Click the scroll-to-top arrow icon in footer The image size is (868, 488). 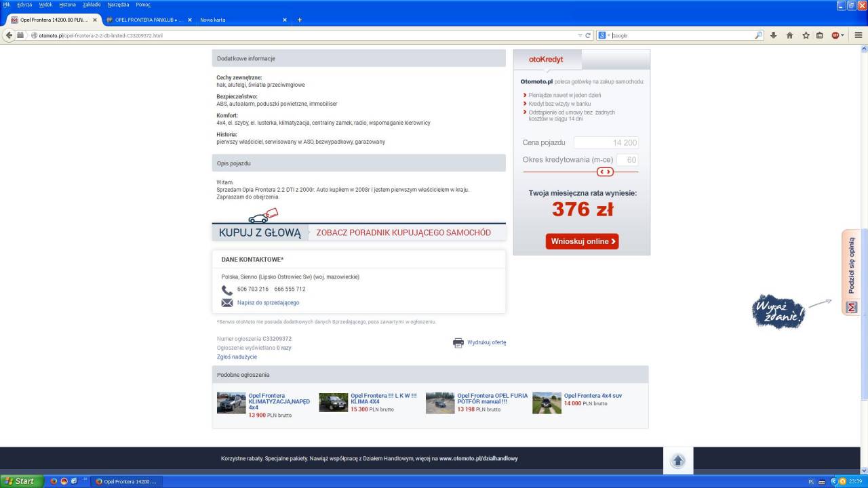pos(677,461)
